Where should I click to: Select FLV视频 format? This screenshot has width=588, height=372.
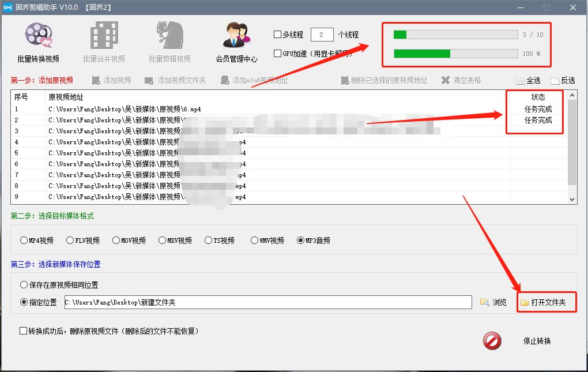(83, 241)
